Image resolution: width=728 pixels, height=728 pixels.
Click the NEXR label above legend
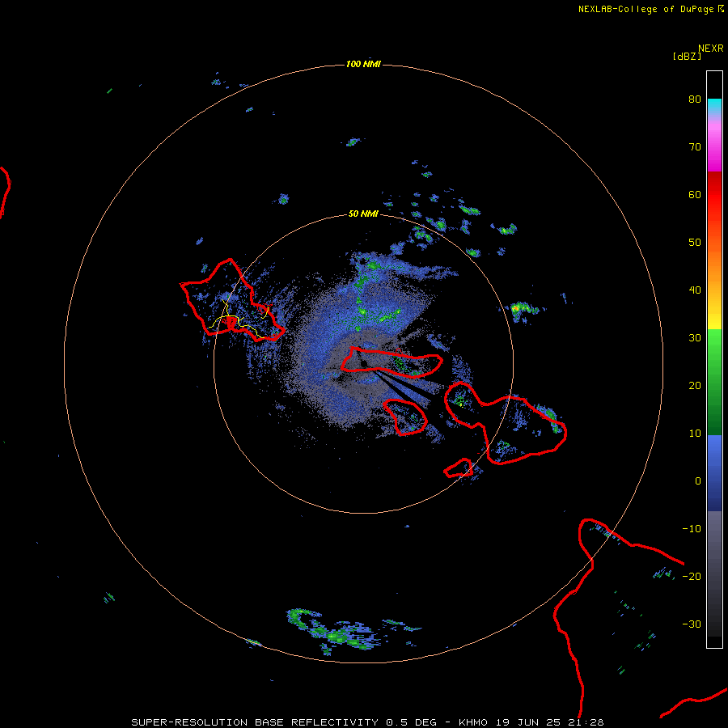click(711, 49)
